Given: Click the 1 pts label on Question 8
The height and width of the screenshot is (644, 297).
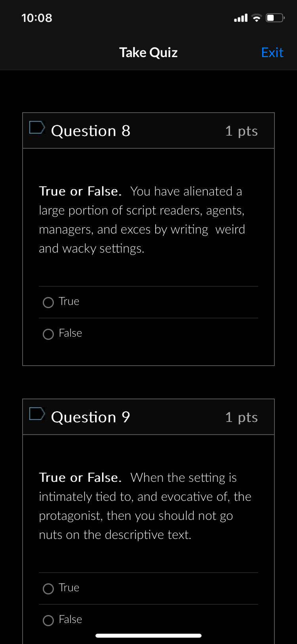Looking at the screenshot, I should pos(241,130).
